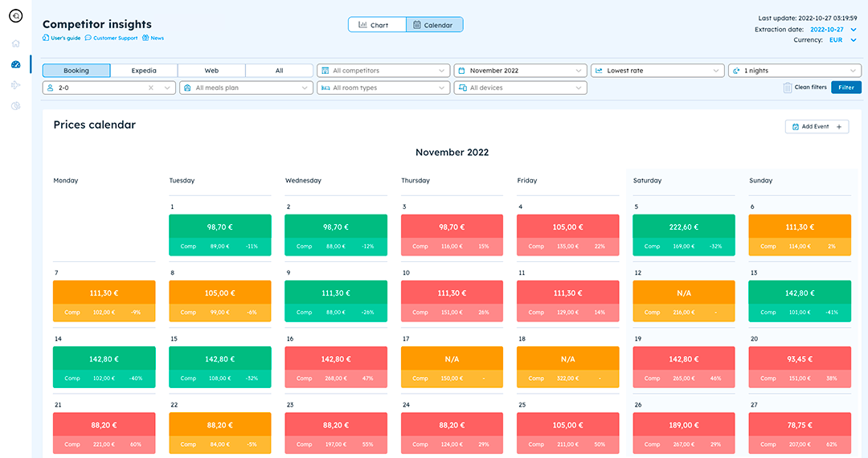This screenshot has width=868, height=458.
Task: Click the trash icon beside Clean filters
Action: pos(788,88)
